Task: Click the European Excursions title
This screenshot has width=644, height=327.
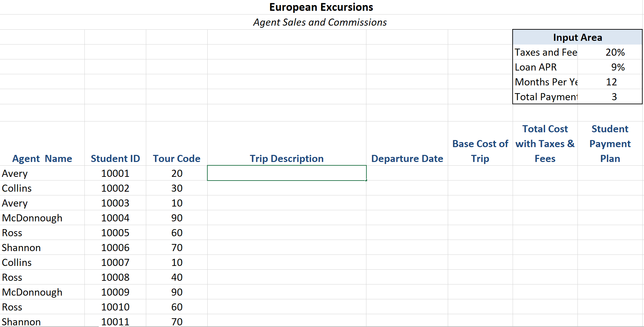Action: tap(321, 7)
